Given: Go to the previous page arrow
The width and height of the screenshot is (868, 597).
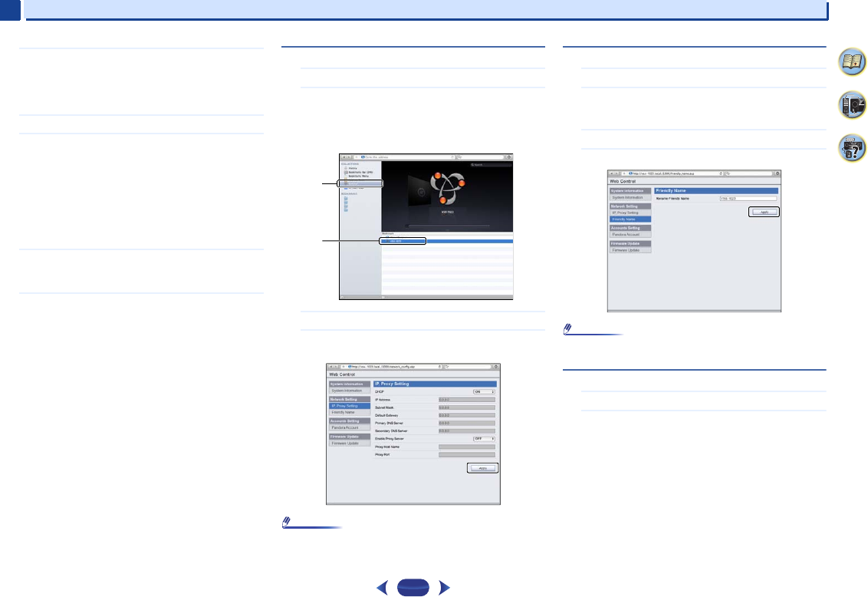Looking at the screenshot, I should [382, 587].
